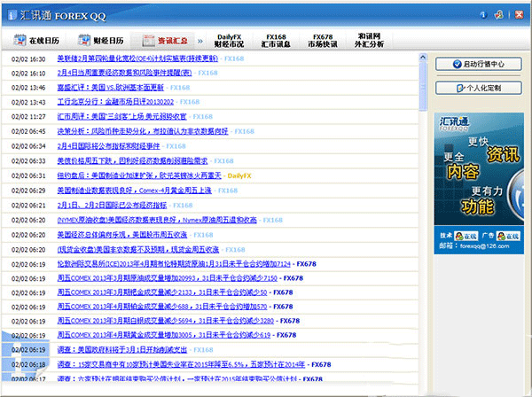This screenshot has height=397, width=532.
Task: Click the yellow DailyFX source label
Action: tap(239, 175)
